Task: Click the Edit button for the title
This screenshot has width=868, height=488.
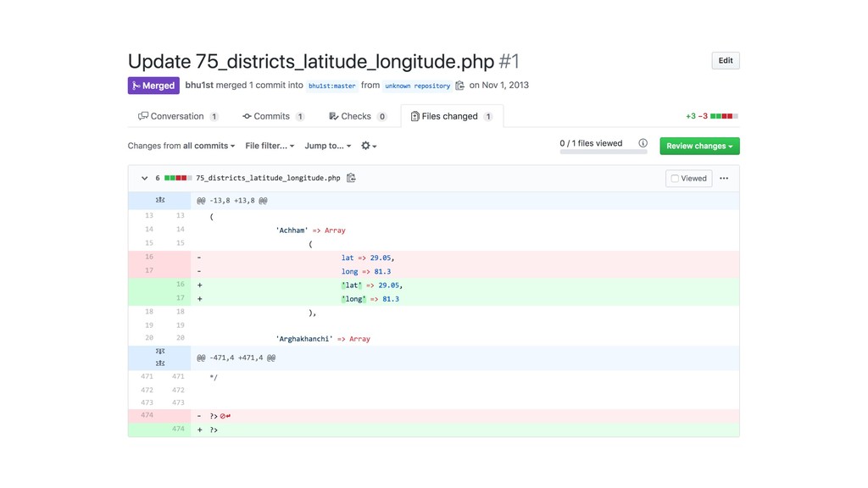Action: pyautogui.click(x=726, y=60)
